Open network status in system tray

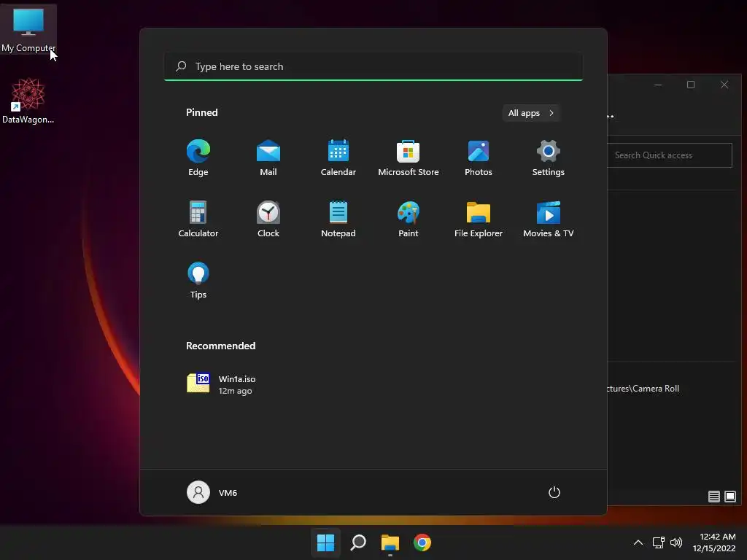pos(658,542)
